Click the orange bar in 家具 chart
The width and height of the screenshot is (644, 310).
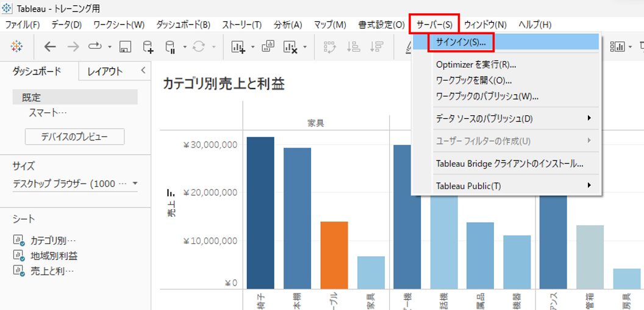(x=334, y=255)
